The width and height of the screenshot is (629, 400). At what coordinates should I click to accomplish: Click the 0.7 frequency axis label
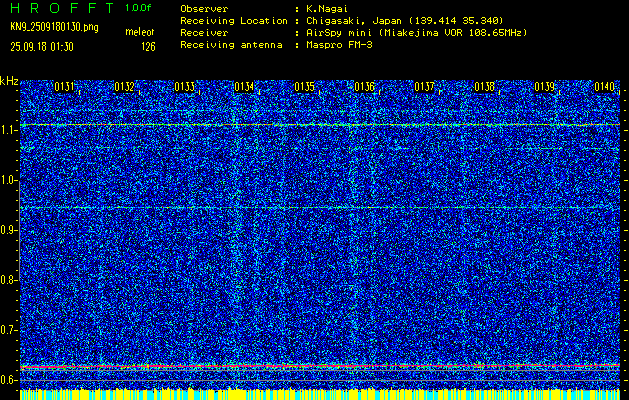pos(8,330)
